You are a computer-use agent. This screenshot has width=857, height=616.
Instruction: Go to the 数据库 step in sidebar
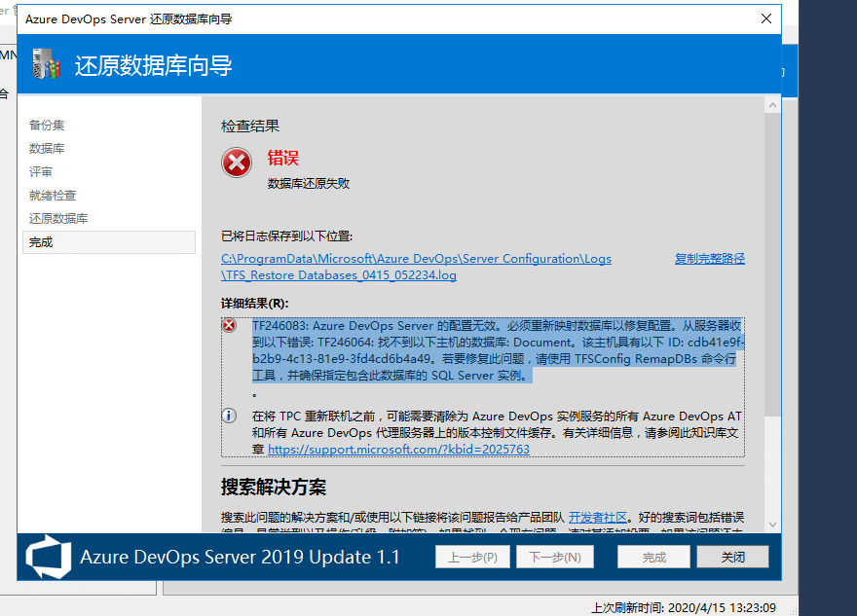pos(47,149)
